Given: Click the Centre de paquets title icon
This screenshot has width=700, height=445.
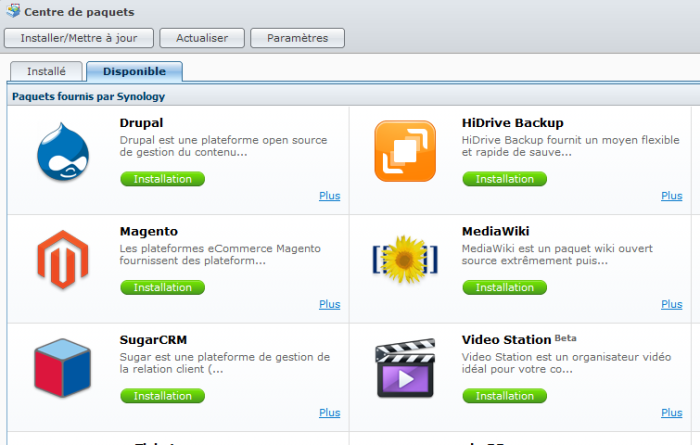Looking at the screenshot, I should 12,12.
